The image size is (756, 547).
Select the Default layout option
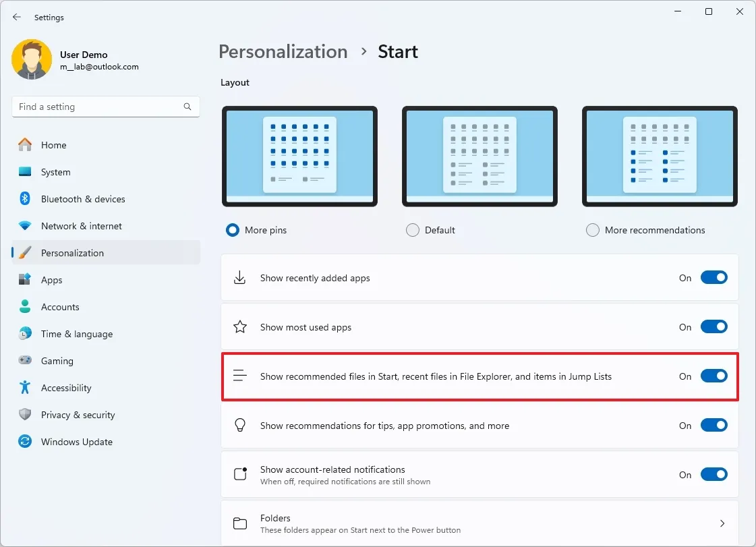412,229
